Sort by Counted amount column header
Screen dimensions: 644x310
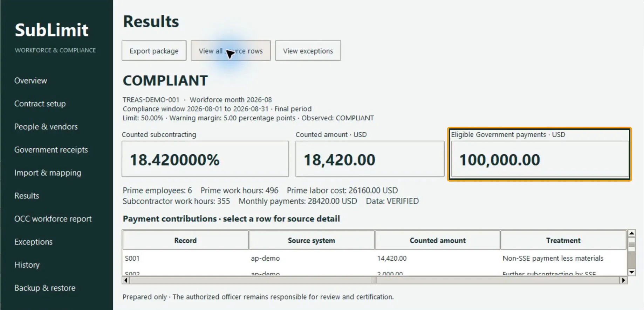click(x=438, y=240)
